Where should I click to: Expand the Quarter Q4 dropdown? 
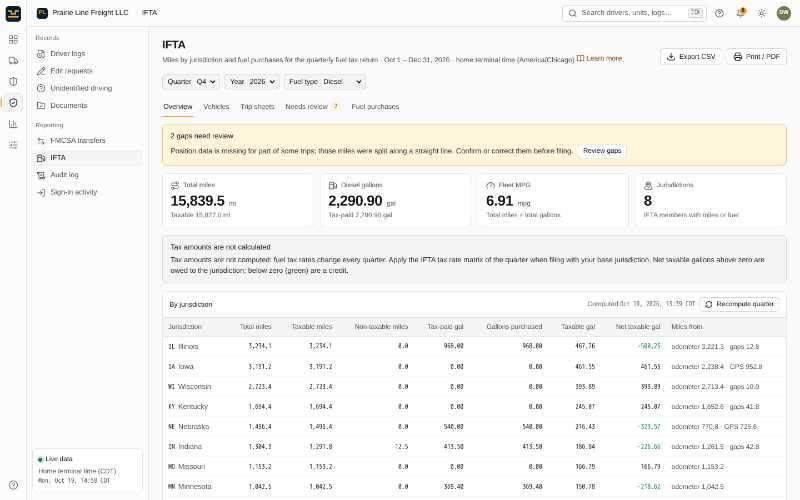191,82
